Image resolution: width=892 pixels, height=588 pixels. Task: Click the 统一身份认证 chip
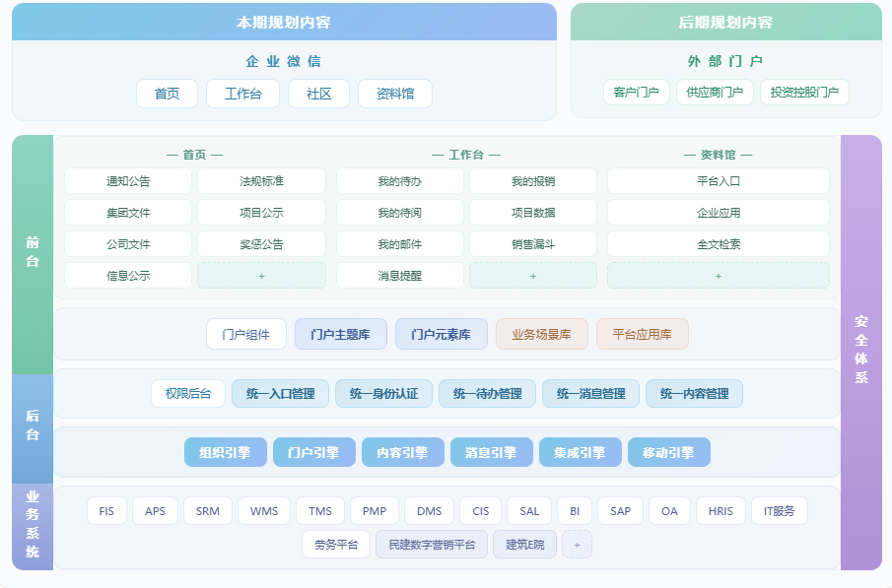point(384,394)
